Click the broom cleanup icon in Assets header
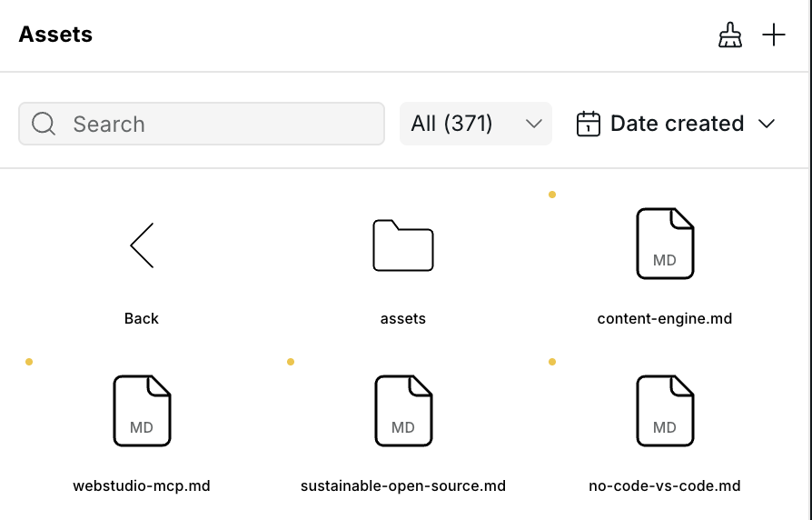This screenshot has width=812, height=520. tap(730, 35)
